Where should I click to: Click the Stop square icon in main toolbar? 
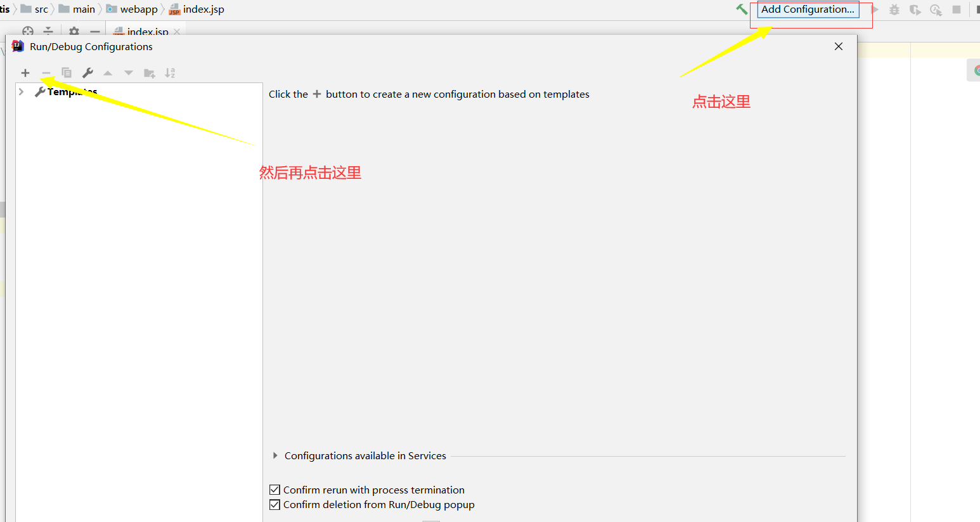(957, 10)
